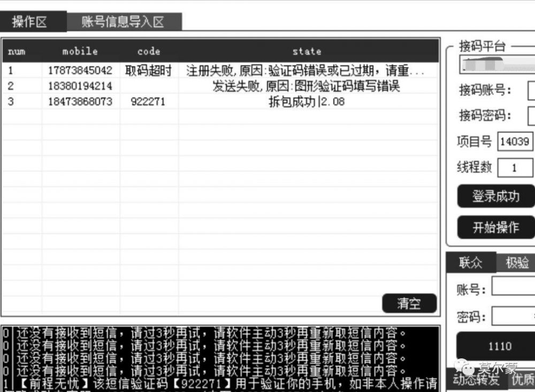
Task: Select the 联众 tab
Action: 470,263
